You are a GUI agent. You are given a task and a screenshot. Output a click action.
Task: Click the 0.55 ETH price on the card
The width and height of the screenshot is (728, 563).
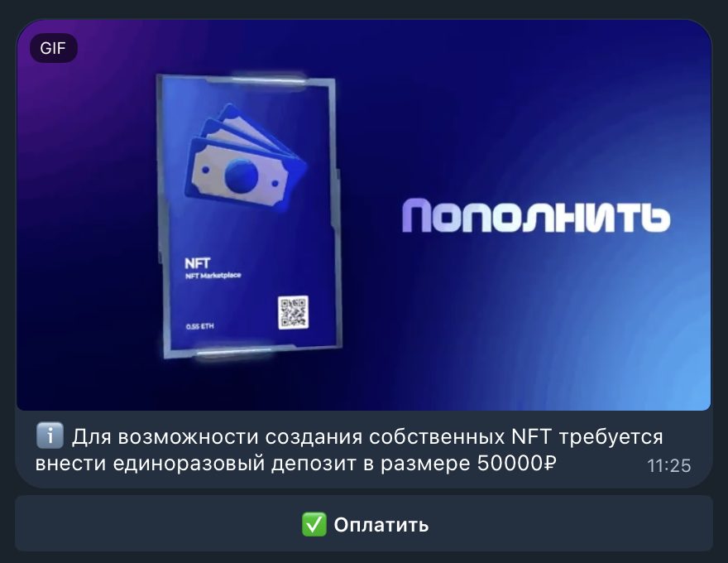[200, 326]
